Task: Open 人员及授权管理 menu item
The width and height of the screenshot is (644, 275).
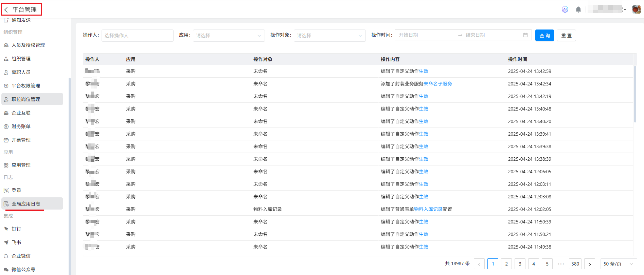Action: coord(28,45)
